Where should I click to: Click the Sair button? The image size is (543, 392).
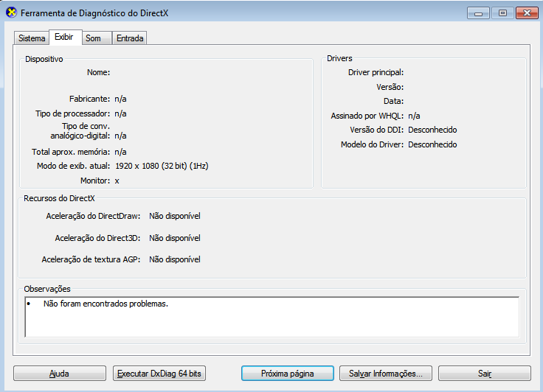pos(485,374)
